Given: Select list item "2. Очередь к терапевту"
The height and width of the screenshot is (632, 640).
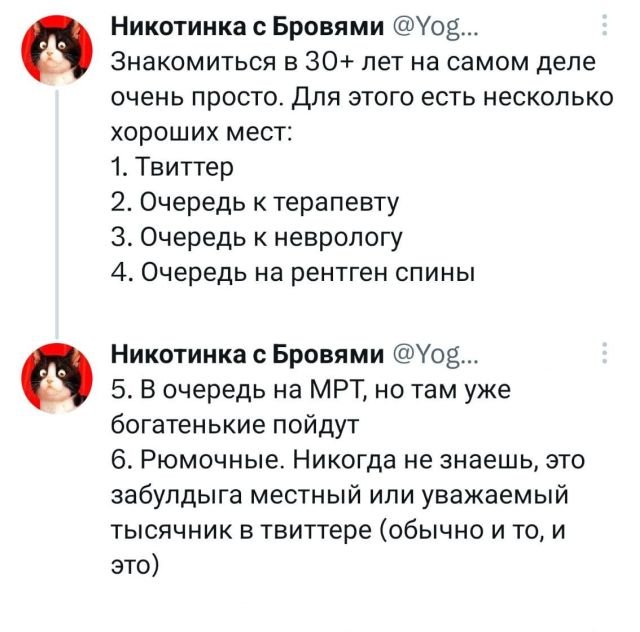Looking at the screenshot, I should click(256, 202).
